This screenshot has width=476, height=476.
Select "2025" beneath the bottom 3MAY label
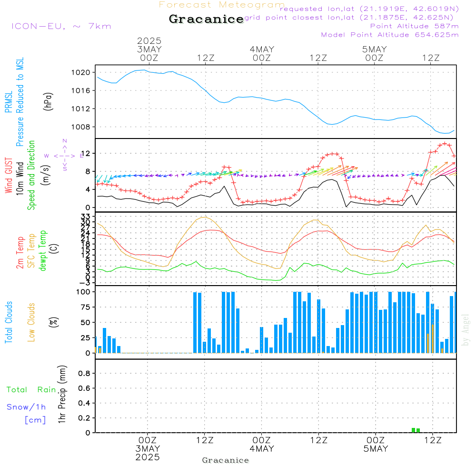[x=148, y=457]
